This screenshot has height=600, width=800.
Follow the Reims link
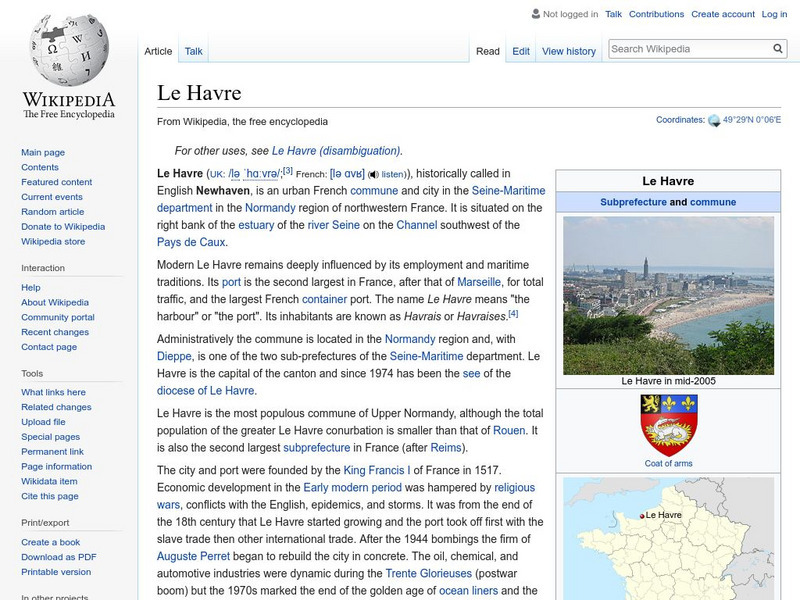click(446, 448)
